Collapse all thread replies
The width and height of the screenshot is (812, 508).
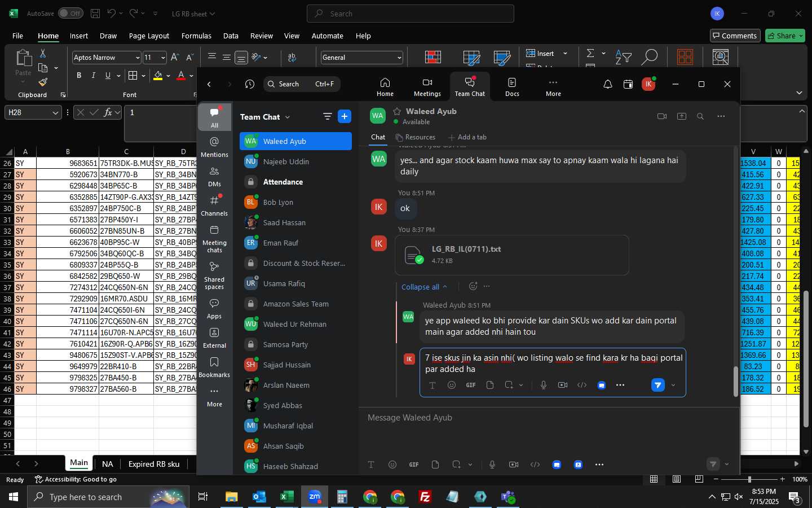[424, 287]
